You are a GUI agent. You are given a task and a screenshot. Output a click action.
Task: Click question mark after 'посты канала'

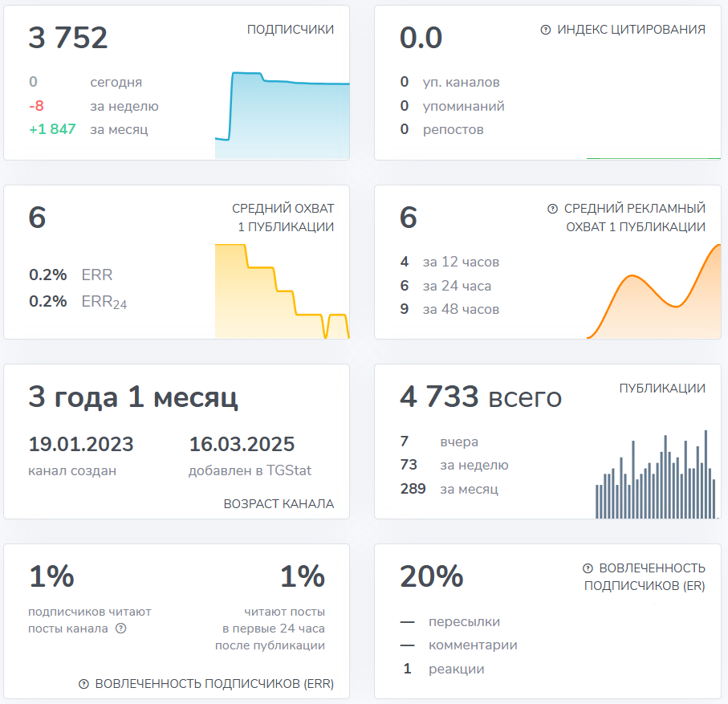coord(121,629)
